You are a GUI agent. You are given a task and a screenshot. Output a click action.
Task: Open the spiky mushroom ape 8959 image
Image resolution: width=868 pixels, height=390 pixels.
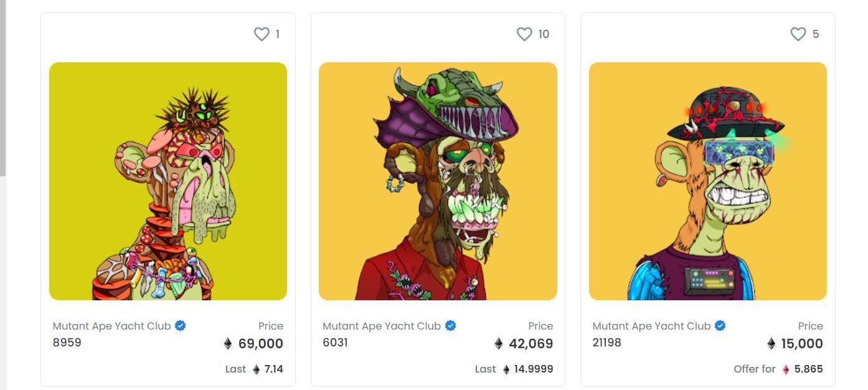coord(168,181)
